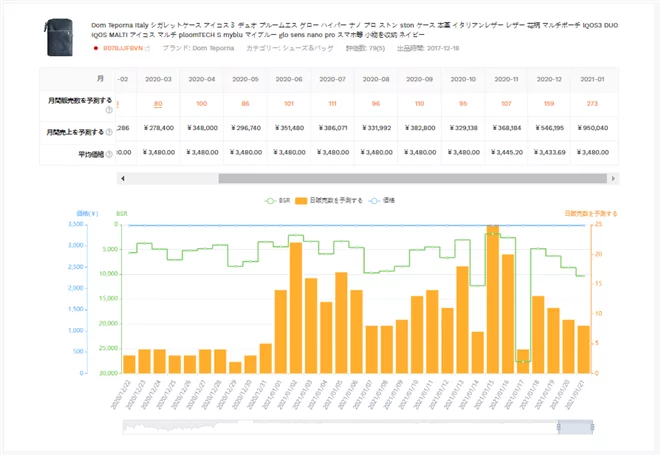This screenshot has height=455, width=660.
Task: Click the tallest orange bar in chart
Action: click(493, 300)
